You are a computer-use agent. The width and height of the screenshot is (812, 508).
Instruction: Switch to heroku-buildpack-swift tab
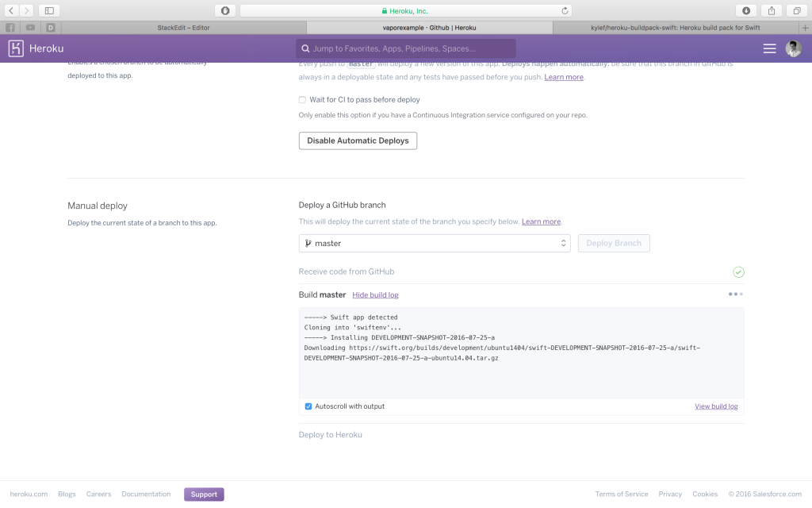(x=676, y=28)
